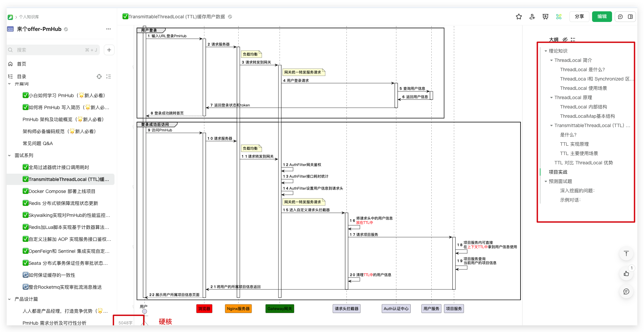Image resolution: width=644 pixels, height=332 pixels.
Task: Collapse the 面试系列 section in sidebar
Action: (x=9, y=155)
